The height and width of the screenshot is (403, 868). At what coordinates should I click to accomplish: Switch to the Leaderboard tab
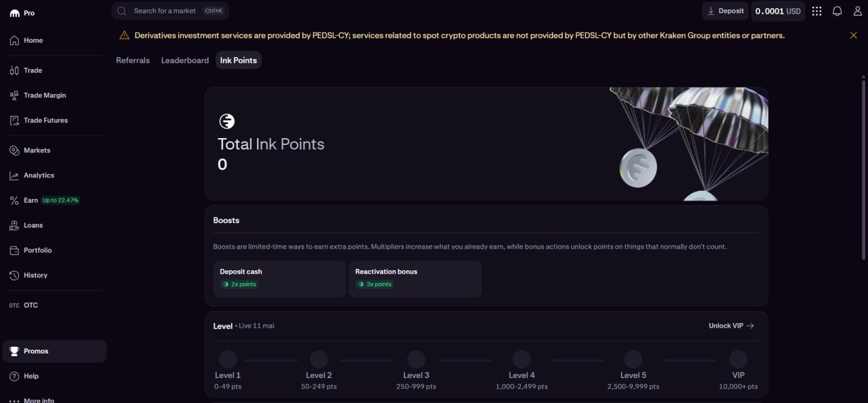tap(185, 60)
